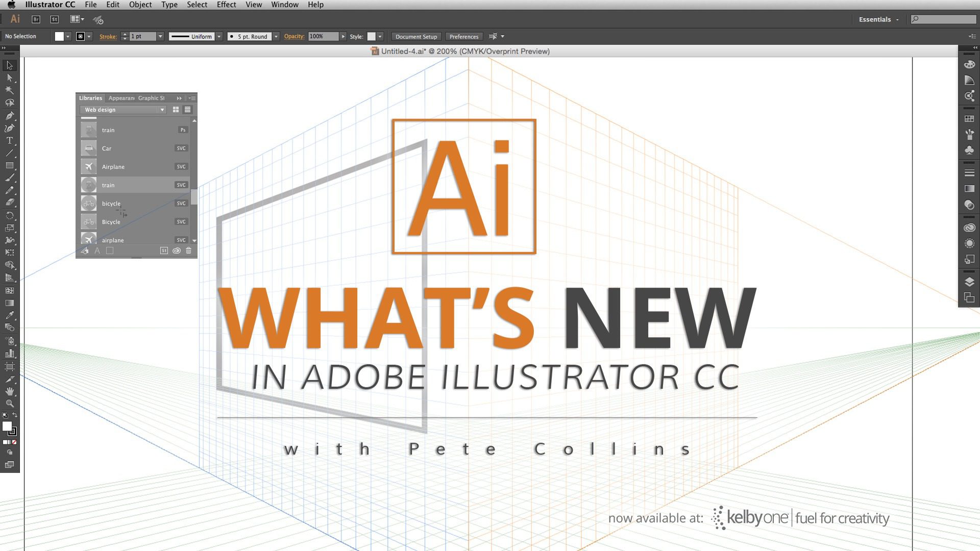Image resolution: width=980 pixels, height=551 pixels.
Task: Select the Pen tool
Action: coord(9,116)
